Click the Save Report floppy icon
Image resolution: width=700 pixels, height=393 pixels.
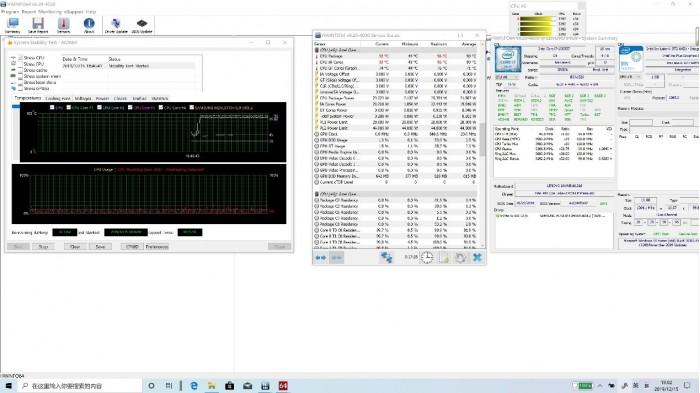38,25
